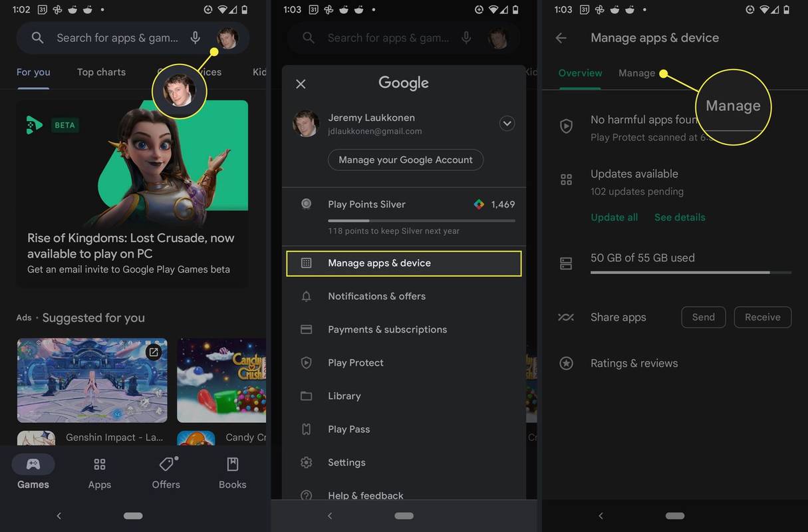Go back from Manage apps & device screen
Viewport: 808px width, 532px height.
pyautogui.click(x=561, y=38)
